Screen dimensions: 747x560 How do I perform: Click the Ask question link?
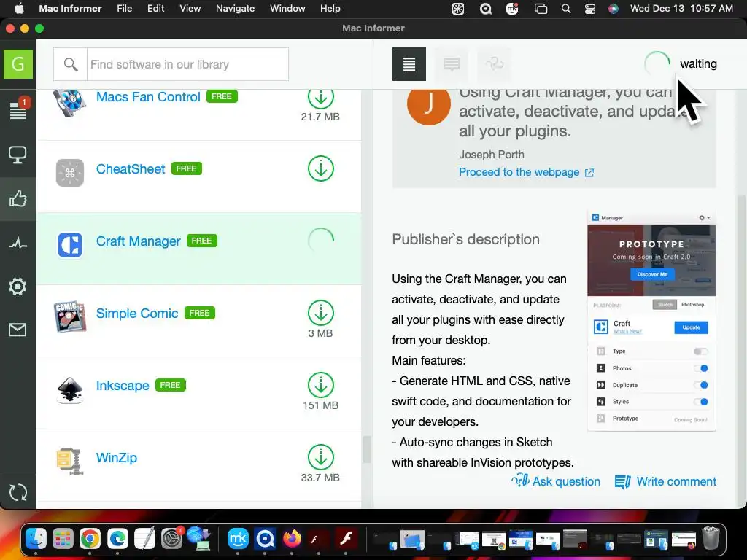tap(555, 481)
